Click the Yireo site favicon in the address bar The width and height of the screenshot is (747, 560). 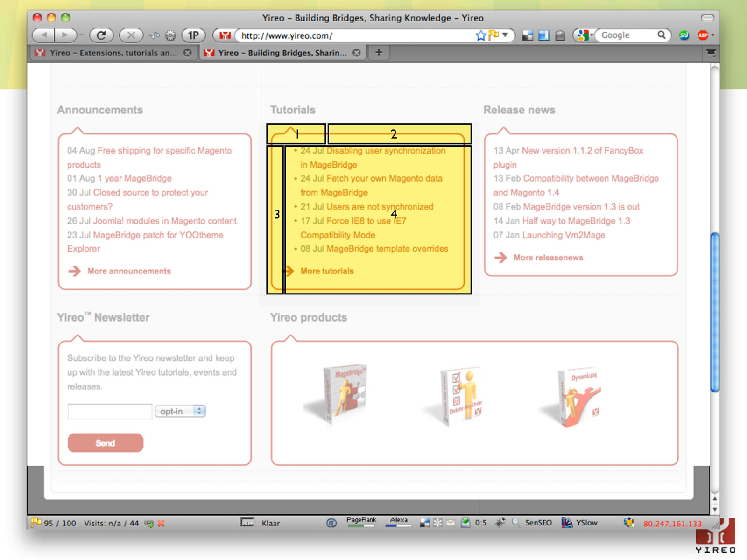click(226, 35)
